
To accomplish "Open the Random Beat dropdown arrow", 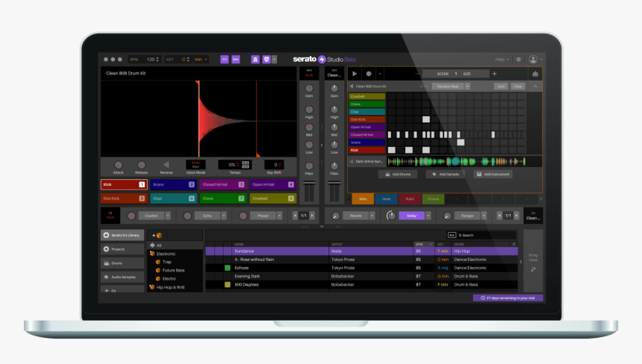I will click(467, 87).
